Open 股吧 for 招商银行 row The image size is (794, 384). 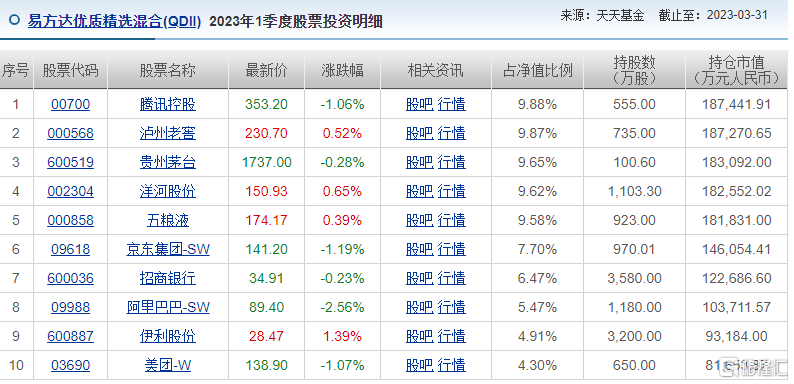420,278
